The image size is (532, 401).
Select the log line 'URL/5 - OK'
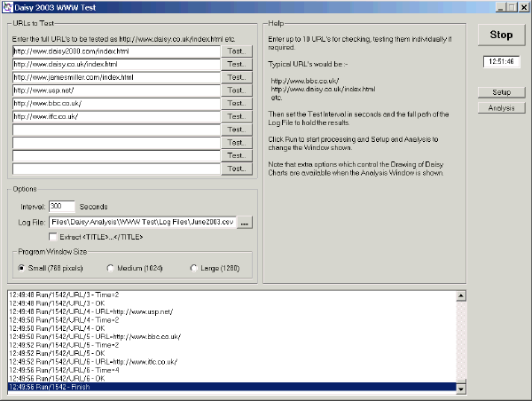tap(231, 353)
